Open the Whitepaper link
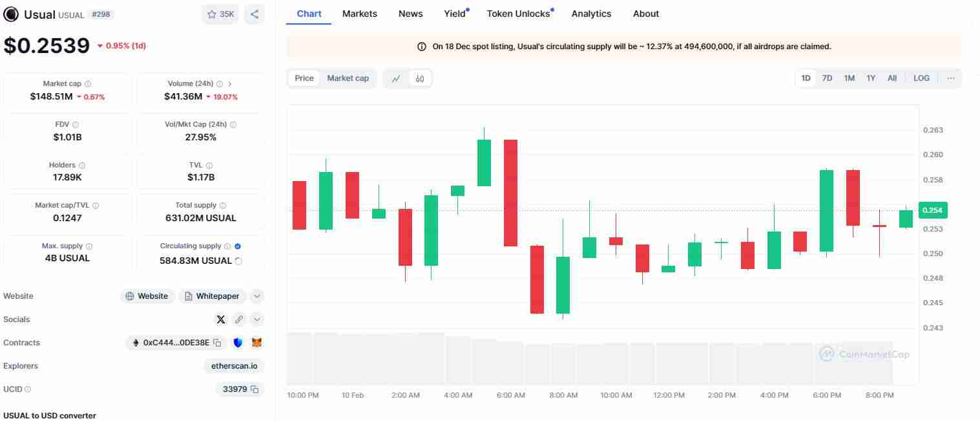The height and width of the screenshot is (421, 980). [x=212, y=296]
